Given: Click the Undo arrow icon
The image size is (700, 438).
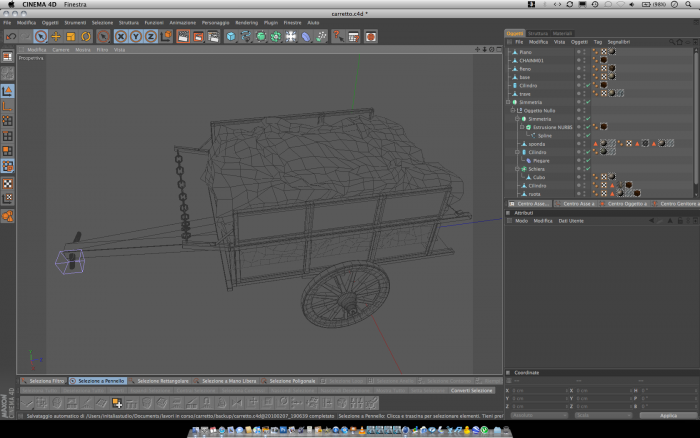Looking at the screenshot, I should pos(11,37).
